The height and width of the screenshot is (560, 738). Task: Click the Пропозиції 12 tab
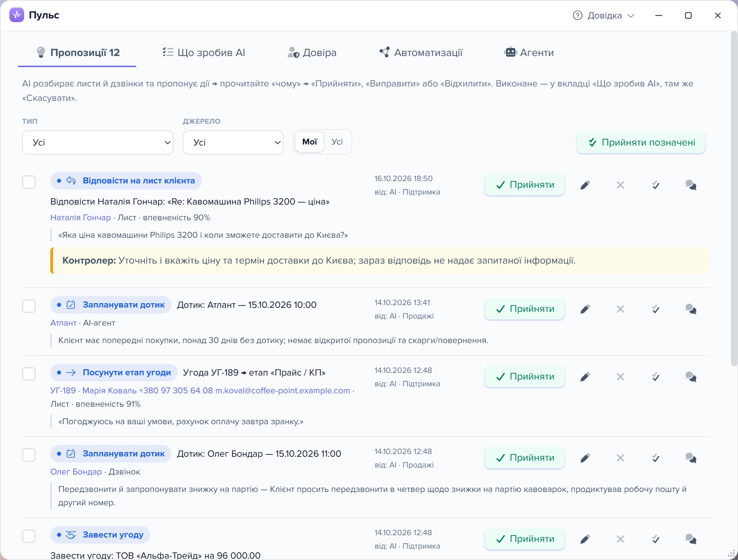point(77,53)
